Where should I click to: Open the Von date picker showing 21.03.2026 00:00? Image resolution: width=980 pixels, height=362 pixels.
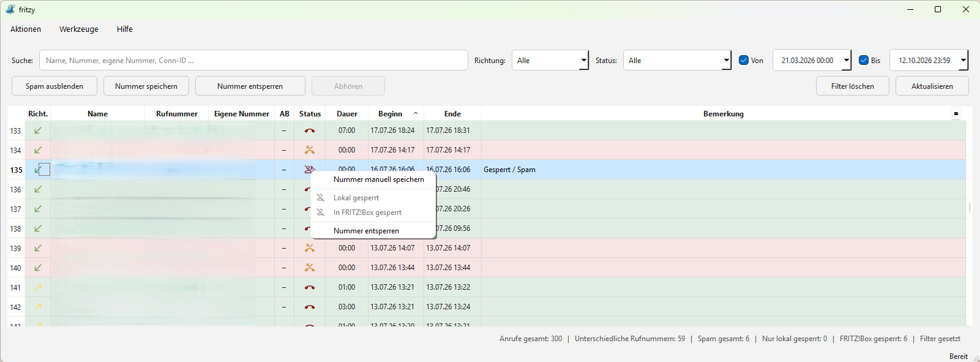pos(812,60)
